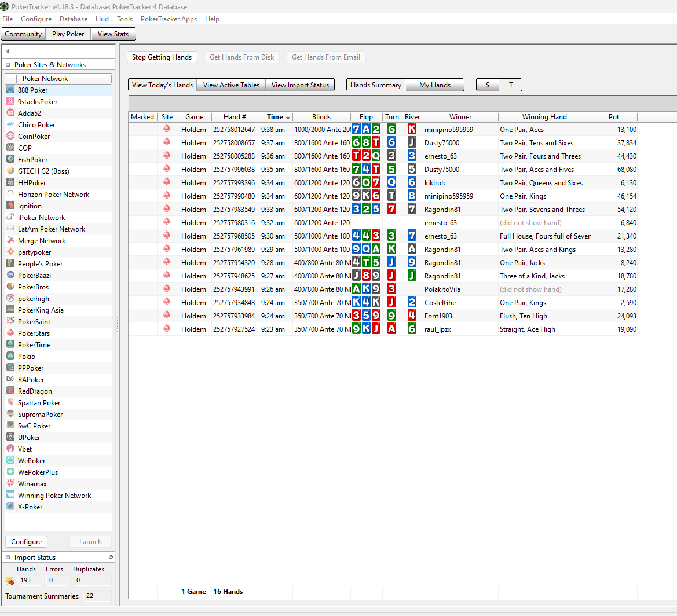Select Horizon Poker Network in the list
The height and width of the screenshot is (616, 677).
[x=58, y=195]
